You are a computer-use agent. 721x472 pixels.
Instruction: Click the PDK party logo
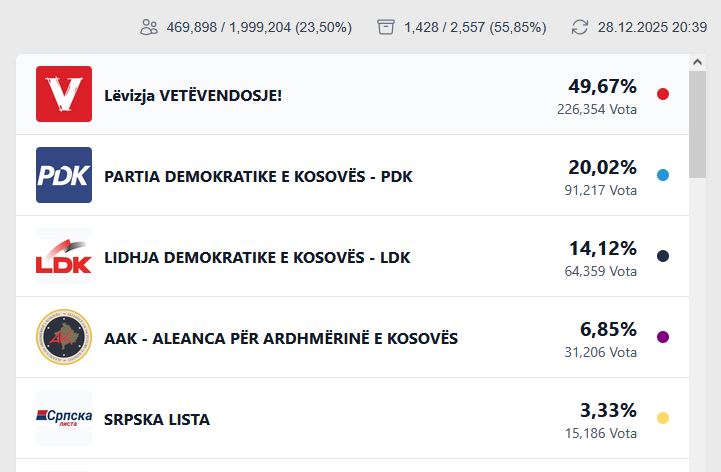point(64,175)
